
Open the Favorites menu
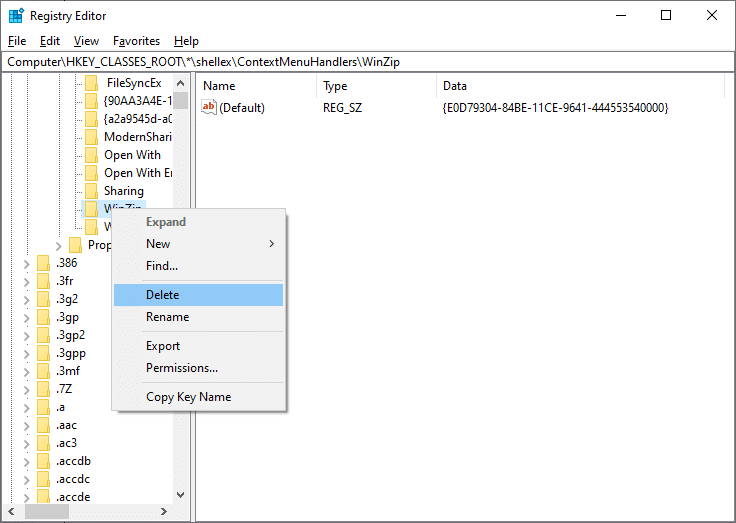(x=136, y=41)
